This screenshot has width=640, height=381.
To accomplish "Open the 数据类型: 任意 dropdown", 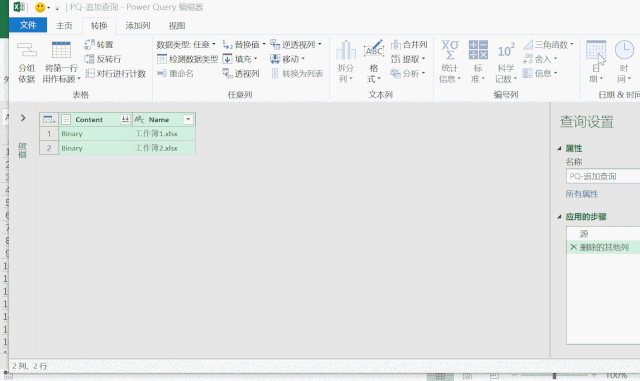I will coord(186,45).
